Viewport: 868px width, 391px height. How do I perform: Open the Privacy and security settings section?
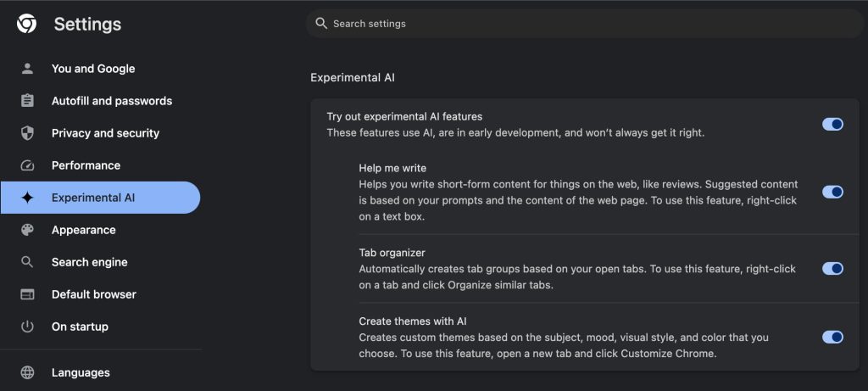(105, 133)
